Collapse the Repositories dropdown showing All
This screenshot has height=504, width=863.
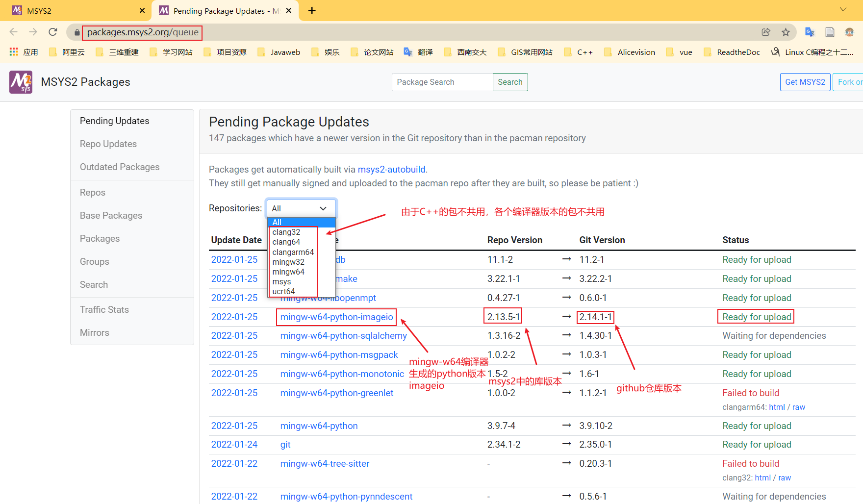point(301,208)
